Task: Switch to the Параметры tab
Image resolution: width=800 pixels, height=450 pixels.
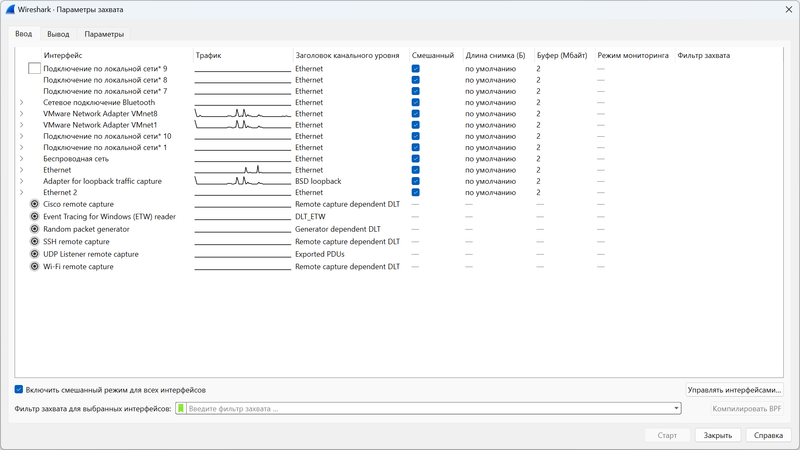Action: coord(104,34)
